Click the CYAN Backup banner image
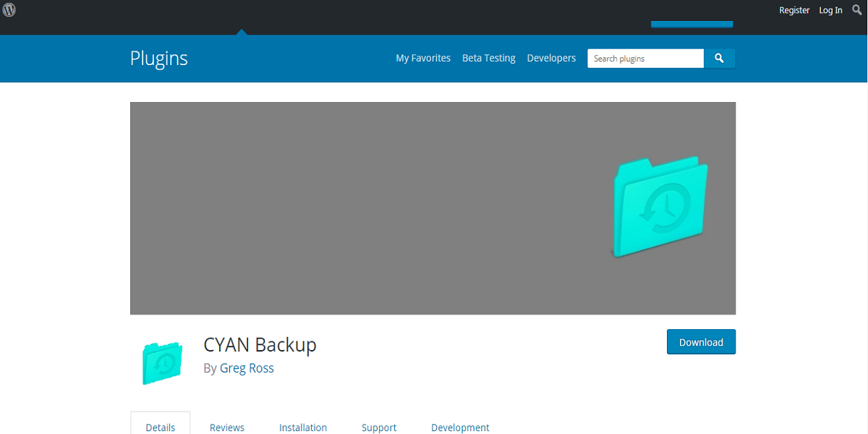868x434 pixels. 433,208
